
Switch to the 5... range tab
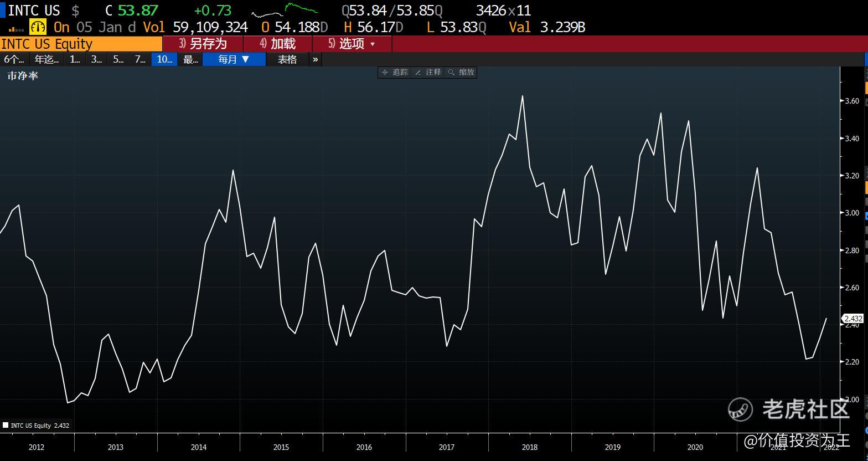coord(118,59)
